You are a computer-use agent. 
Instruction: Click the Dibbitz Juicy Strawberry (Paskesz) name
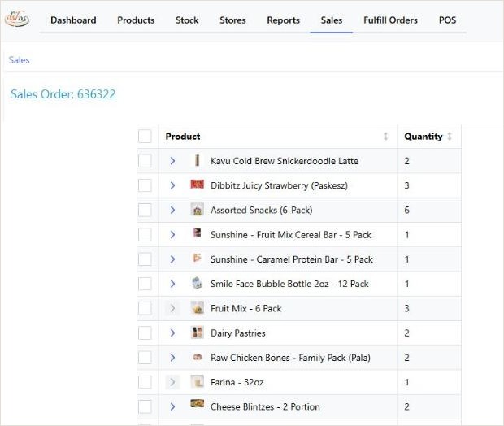(279, 185)
